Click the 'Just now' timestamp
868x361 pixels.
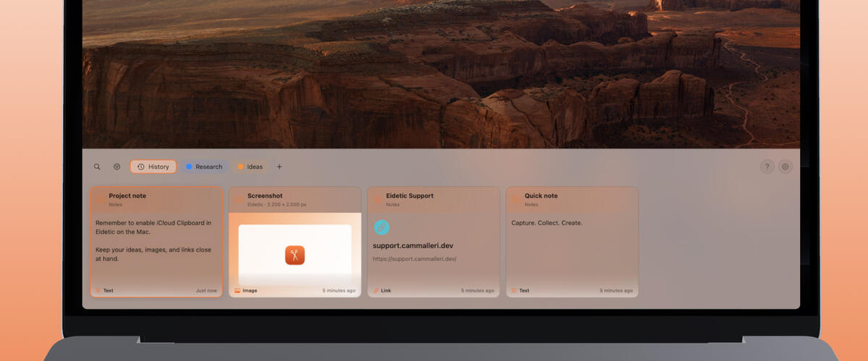coord(206,291)
